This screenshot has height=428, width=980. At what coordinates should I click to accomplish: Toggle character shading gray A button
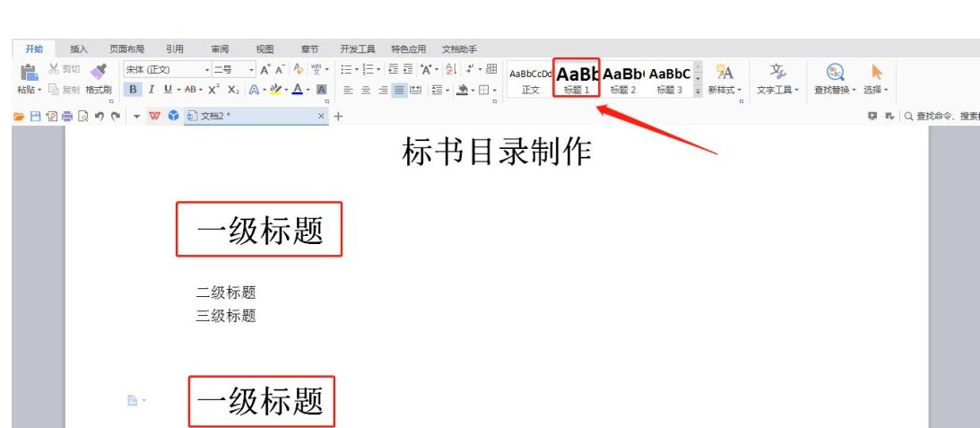coord(321,90)
